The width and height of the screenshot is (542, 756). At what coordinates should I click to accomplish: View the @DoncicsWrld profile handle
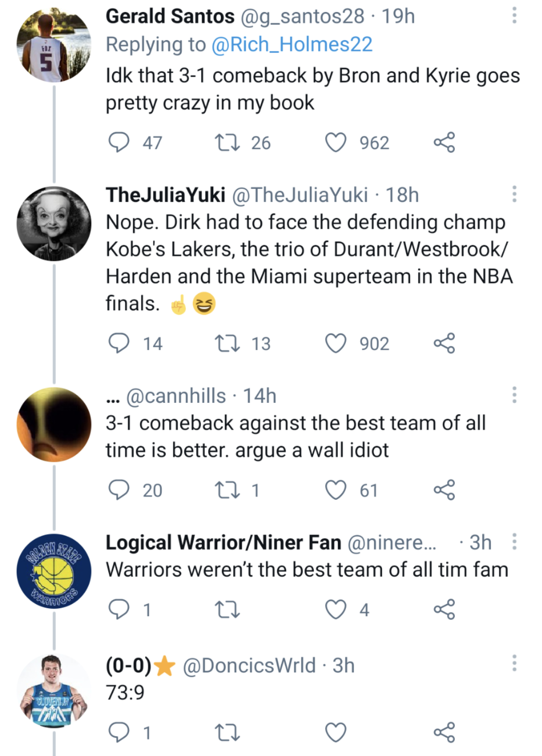[x=249, y=666]
